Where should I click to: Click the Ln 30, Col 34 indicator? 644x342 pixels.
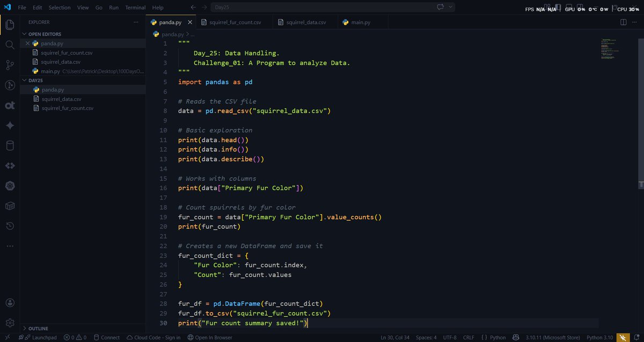pyautogui.click(x=396, y=337)
